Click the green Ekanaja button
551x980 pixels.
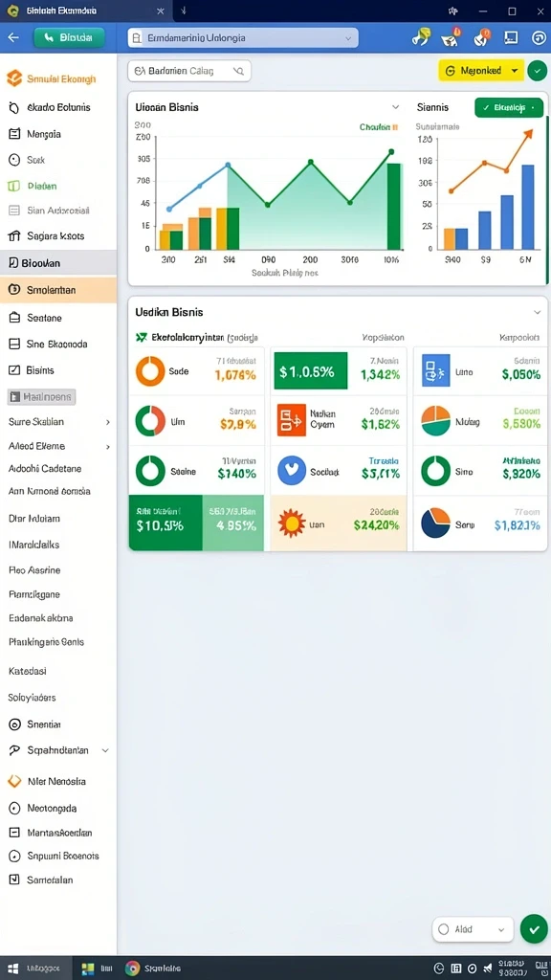tap(509, 107)
